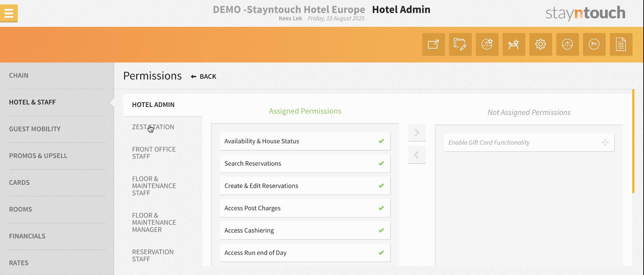The width and height of the screenshot is (644, 275).
Task: Toggle the Availability & House Status checkmark
Action: [x=381, y=141]
